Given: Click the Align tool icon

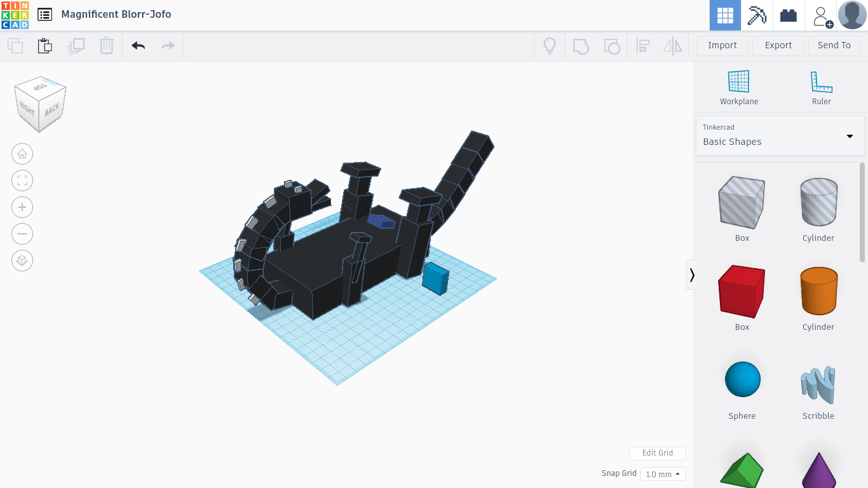Looking at the screenshot, I should 642,46.
